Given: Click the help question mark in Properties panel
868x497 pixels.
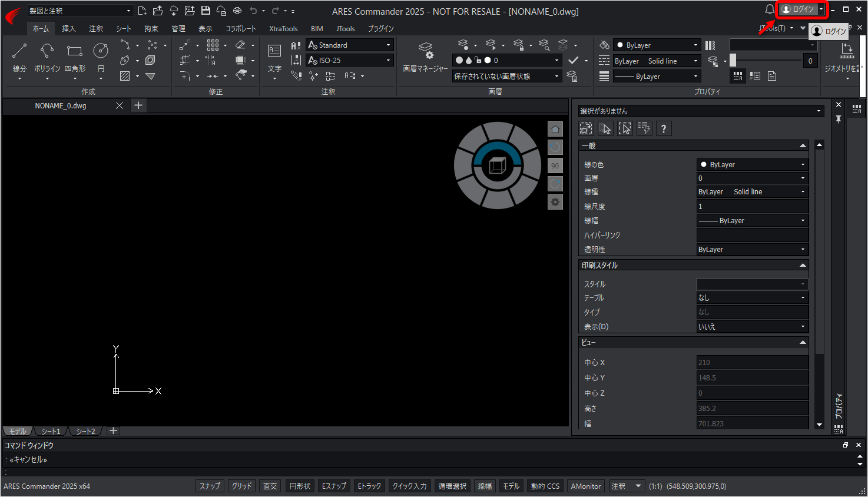Looking at the screenshot, I should pyautogui.click(x=664, y=128).
